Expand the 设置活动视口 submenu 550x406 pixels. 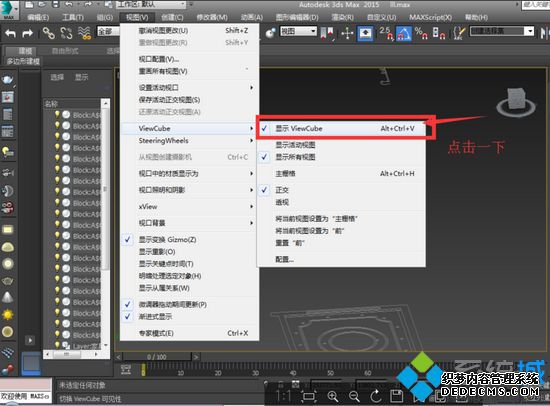[x=190, y=87]
